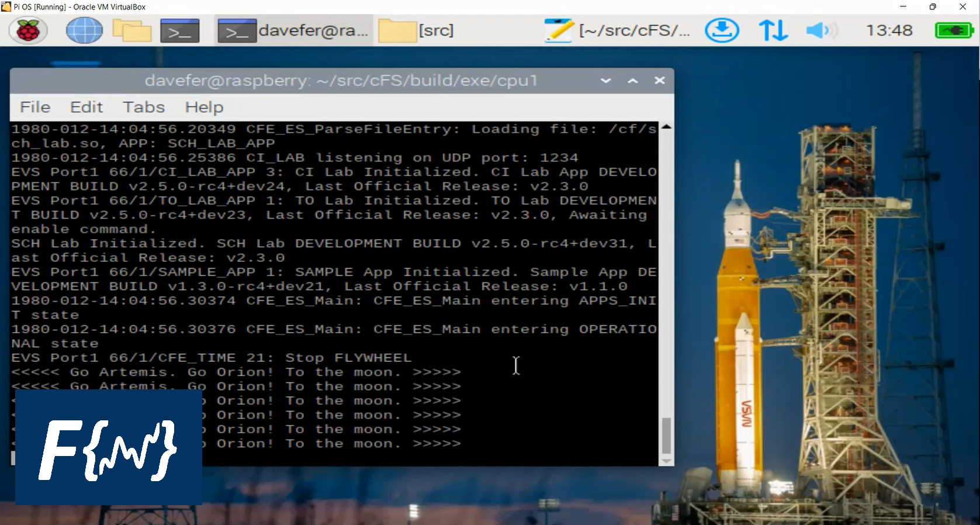Open the Help menu in the terminal

pyautogui.click(x=204, y=107)
